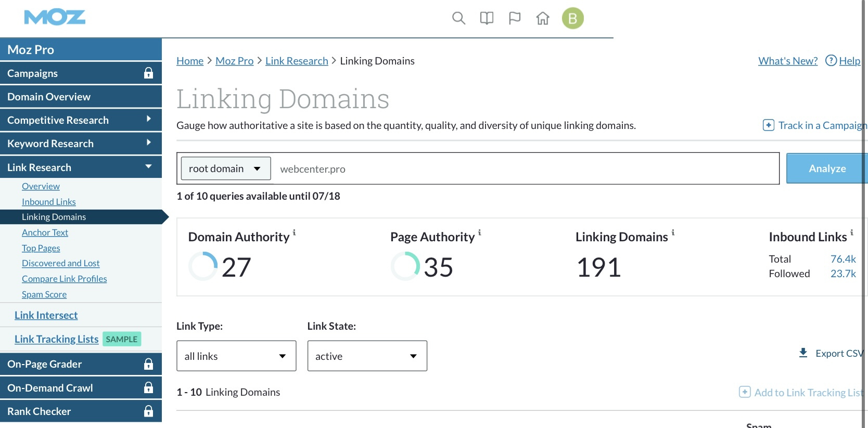This screenshot has height=428, width=868.
Task: Click the Moz logo
Action: coord(55,18)
